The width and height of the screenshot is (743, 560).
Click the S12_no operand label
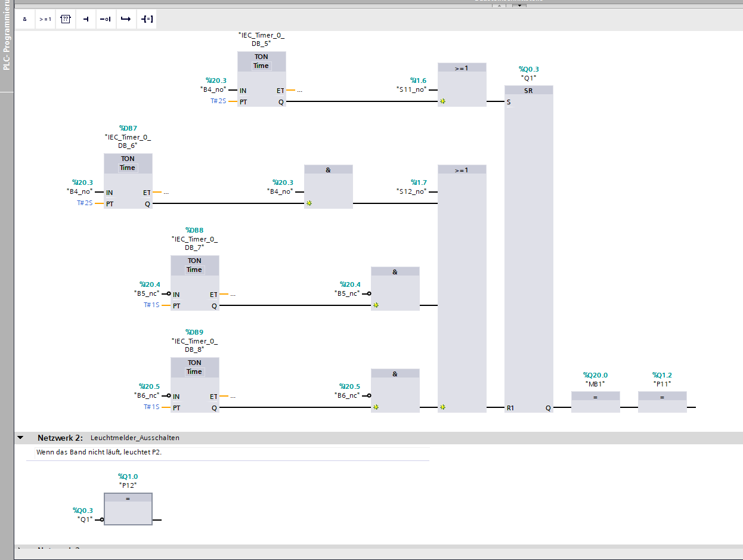coord(412,191)
